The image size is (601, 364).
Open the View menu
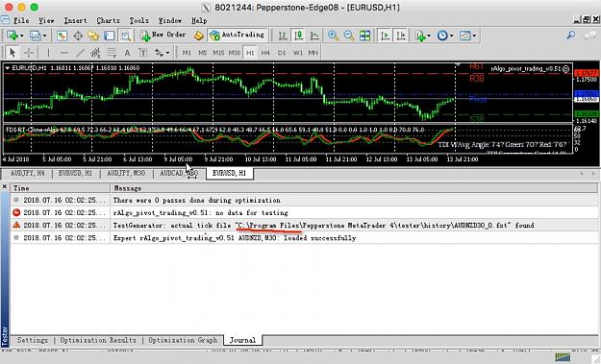click(x=46, y=20)
